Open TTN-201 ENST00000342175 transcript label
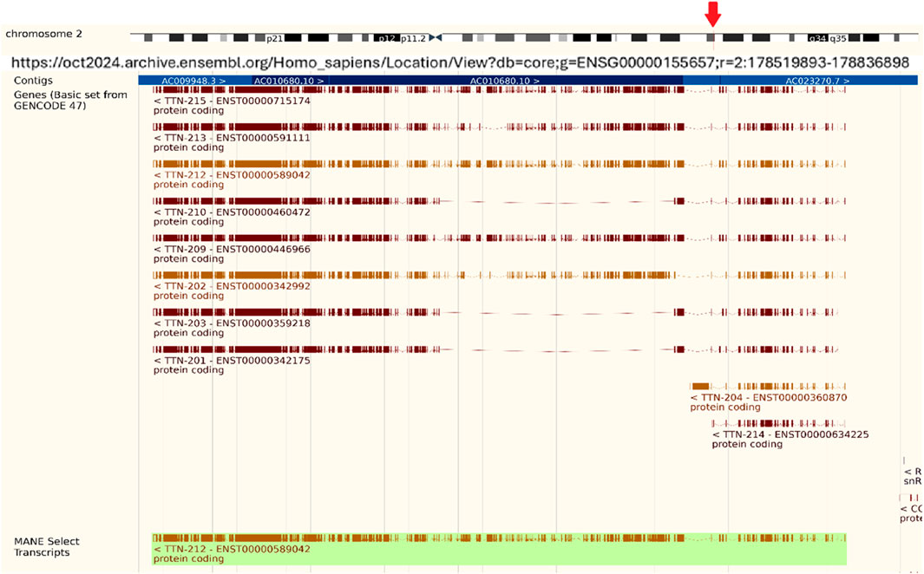This screenshot has height=574, width=924. click(232, 361)
